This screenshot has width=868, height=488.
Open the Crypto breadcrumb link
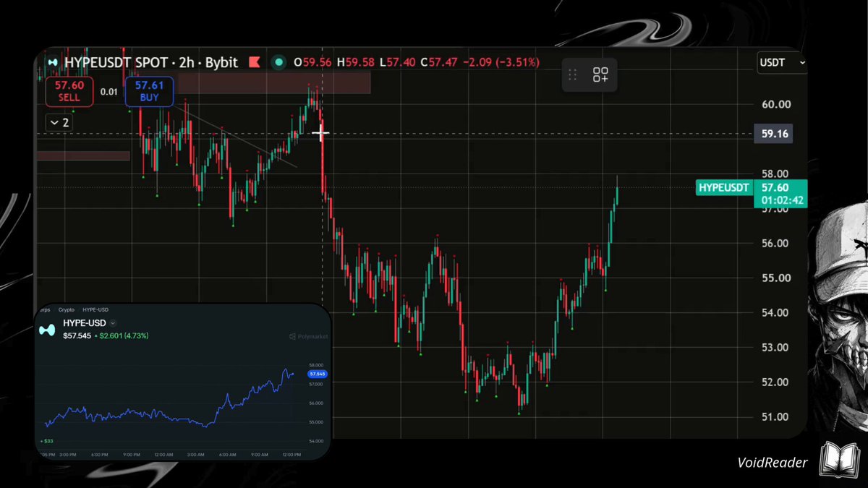66,309
